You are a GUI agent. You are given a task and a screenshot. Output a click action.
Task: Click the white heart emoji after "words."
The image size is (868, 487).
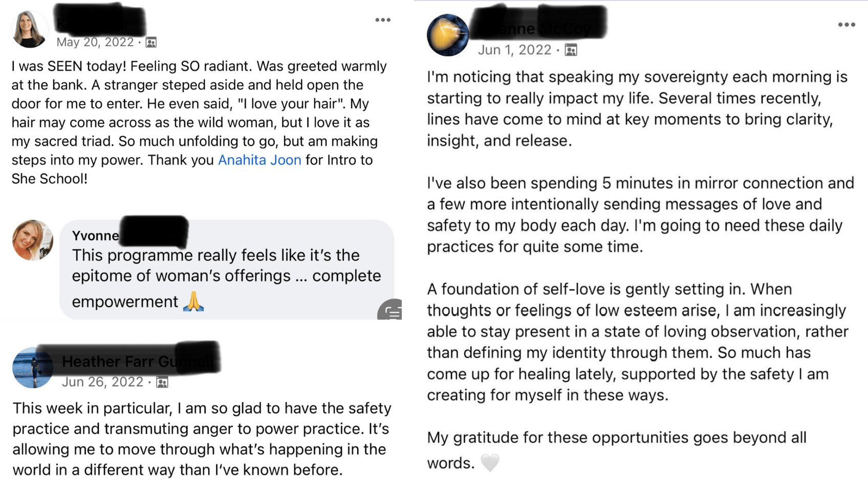490,463
